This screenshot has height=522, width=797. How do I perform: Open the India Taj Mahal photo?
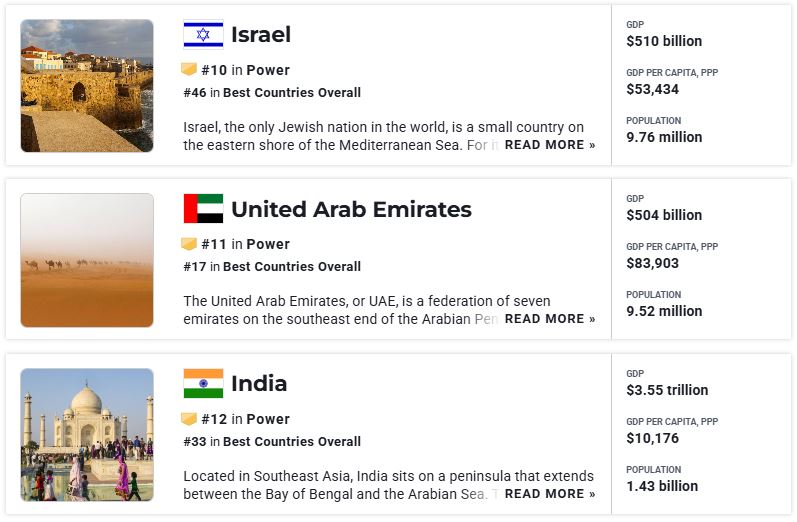click(87, 434)
